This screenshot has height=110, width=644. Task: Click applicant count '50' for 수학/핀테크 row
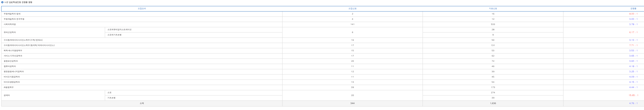(x=493, y=40)
